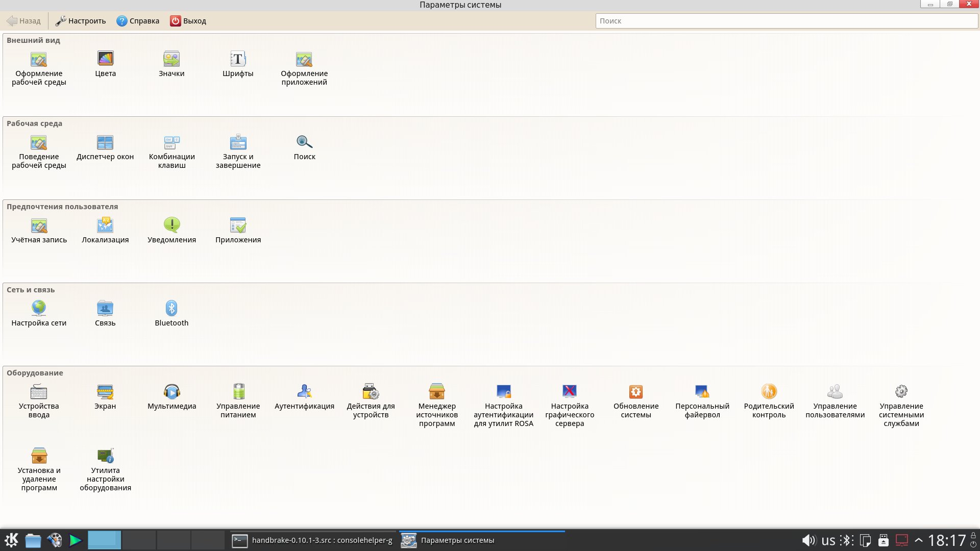The width and height of the screenshot is (980, 551).
Task: Click the Help (Справка) toolbar button
Action: [138, 21]
